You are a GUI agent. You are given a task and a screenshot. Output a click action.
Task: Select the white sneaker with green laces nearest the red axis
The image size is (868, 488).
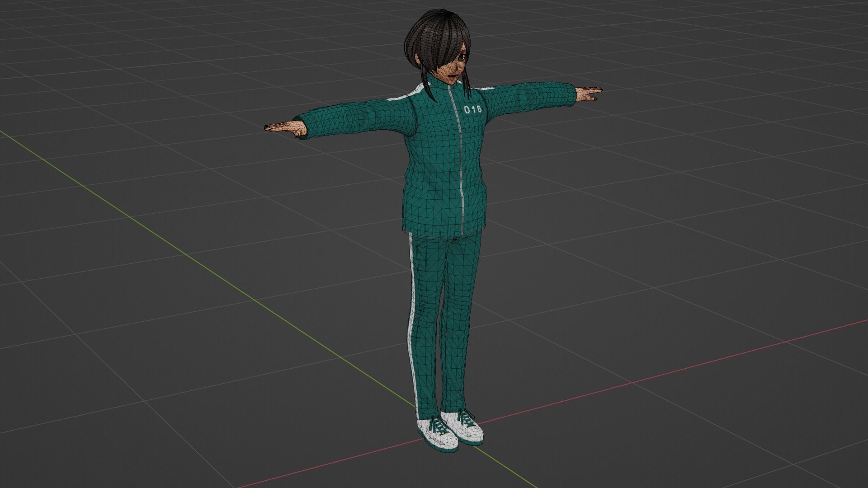(x=463, y=427)
